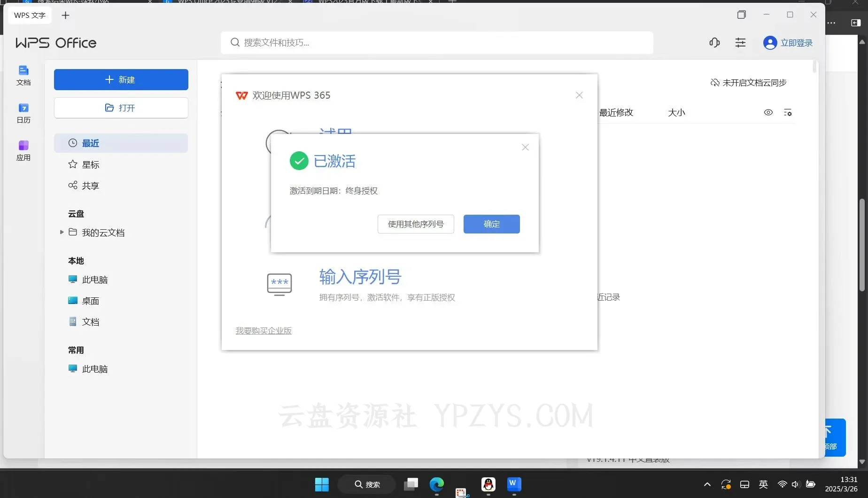Add a new tab with plus button
The width and height of the screenshot is (868, 498).
pos(65,16)
